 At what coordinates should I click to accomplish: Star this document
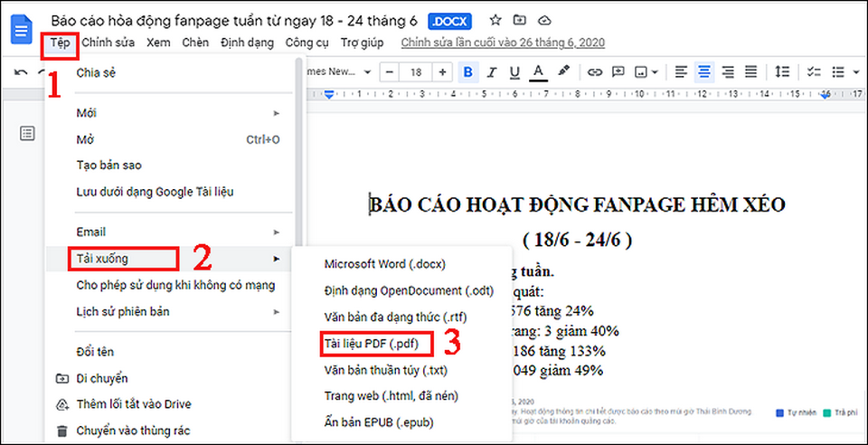click(495, 19)
